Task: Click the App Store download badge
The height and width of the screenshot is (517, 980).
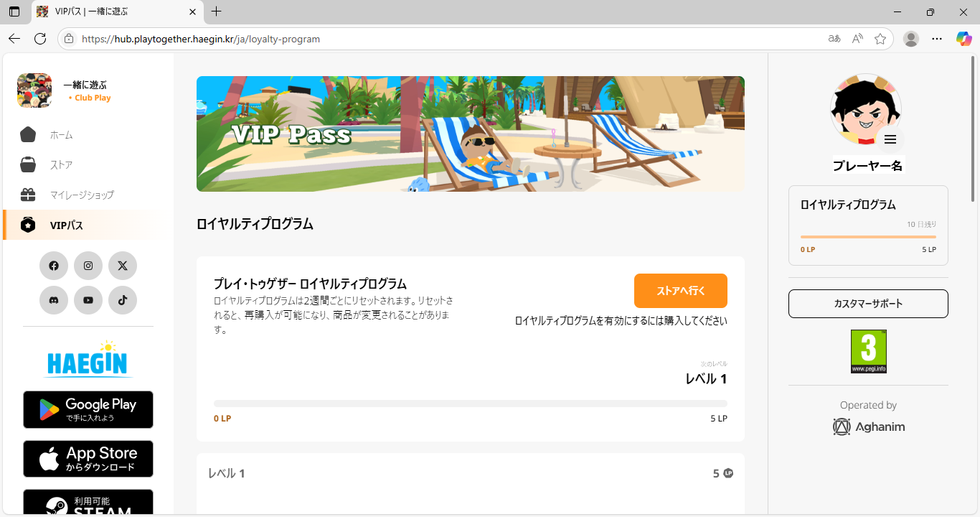Action: 88,459
